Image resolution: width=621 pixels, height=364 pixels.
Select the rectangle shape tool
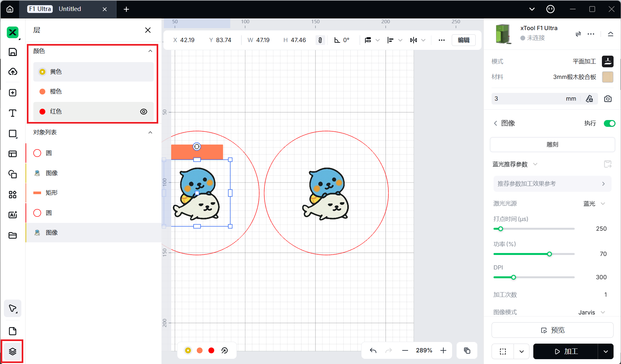click(13, 134)
